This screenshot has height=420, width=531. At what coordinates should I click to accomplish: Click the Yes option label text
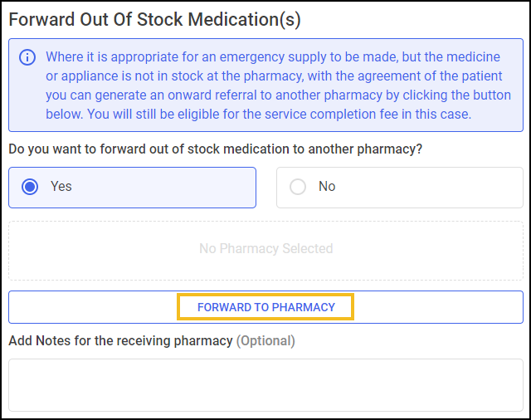[x=61, y=186]
